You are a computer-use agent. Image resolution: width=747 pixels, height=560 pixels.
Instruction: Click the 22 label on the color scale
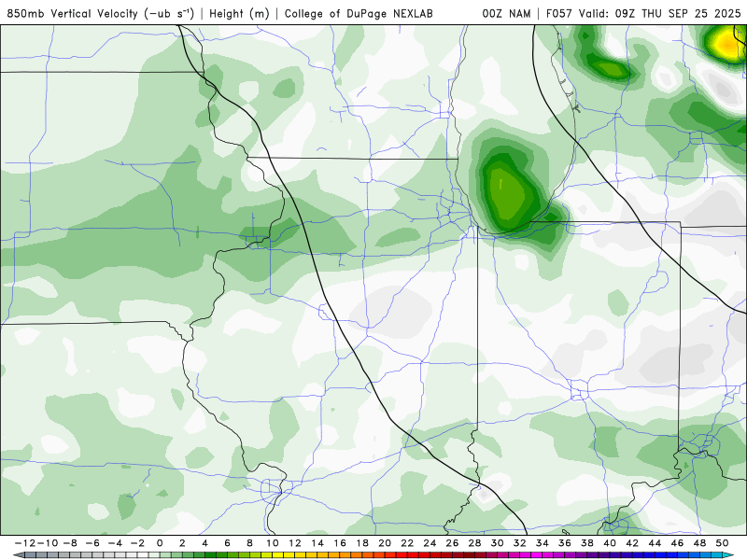[x=407, y=543]
